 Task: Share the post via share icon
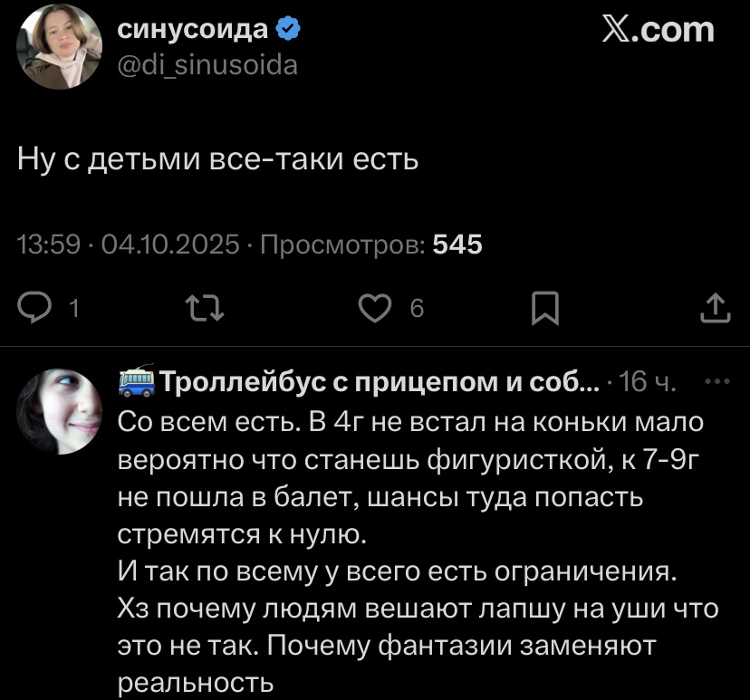coord(715,310)
